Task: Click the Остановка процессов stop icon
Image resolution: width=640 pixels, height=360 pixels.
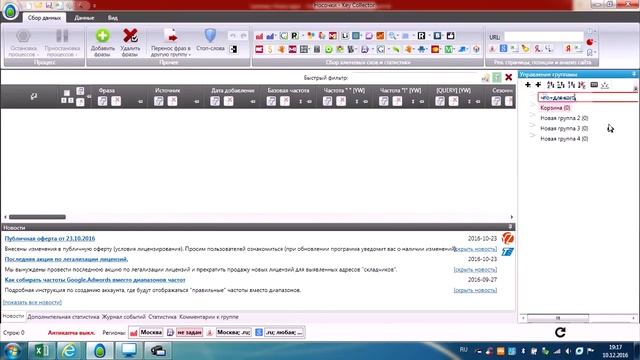Action: coord(23,36)
